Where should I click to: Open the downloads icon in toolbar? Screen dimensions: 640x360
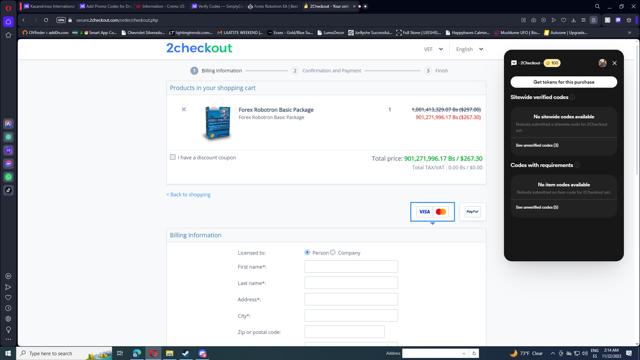573,20
